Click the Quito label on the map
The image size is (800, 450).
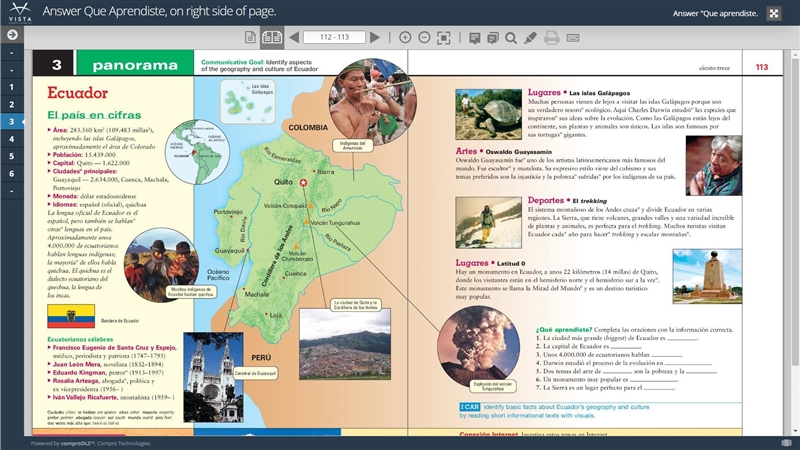coord(283,182)
